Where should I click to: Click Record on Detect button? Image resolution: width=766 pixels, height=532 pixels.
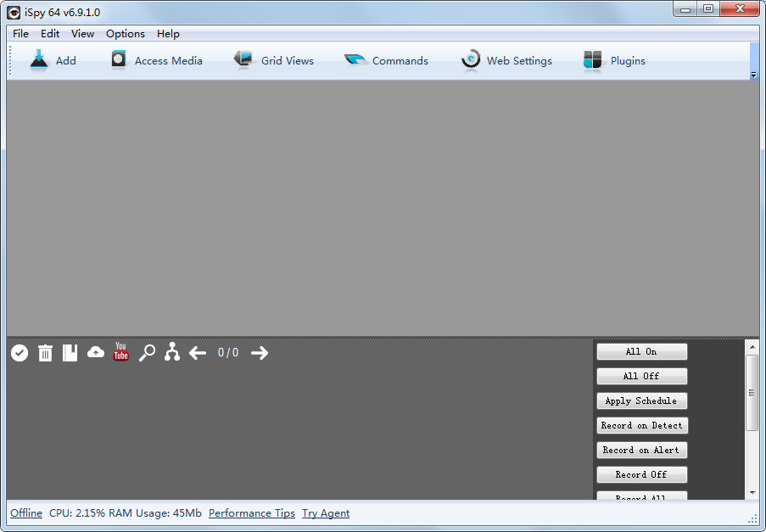point(642,425)
